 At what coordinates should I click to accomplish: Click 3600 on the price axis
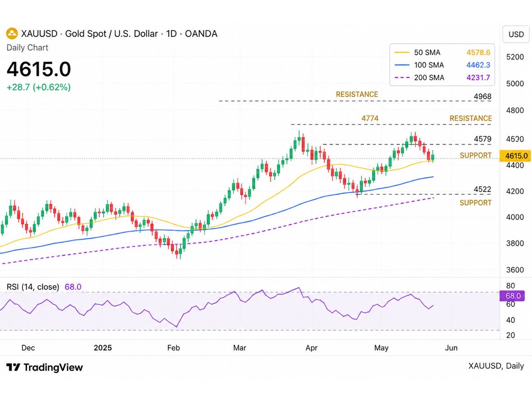pos(515,270)
